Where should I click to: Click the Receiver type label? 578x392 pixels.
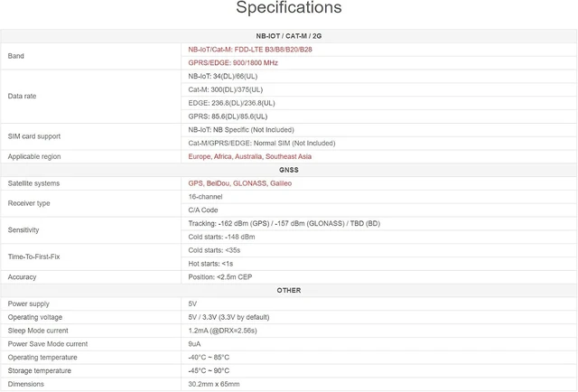click(x=29, y=203)
